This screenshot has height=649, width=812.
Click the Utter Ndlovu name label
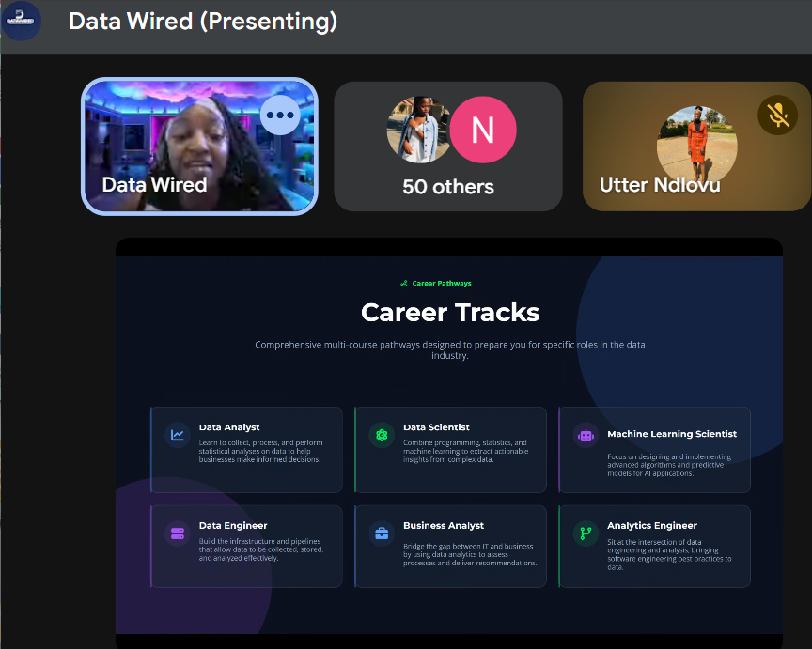coord(660,185)
